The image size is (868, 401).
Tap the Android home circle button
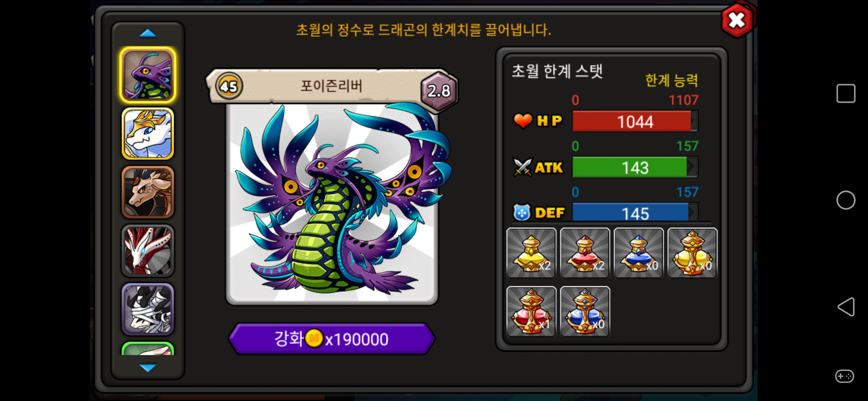[846, 200]
